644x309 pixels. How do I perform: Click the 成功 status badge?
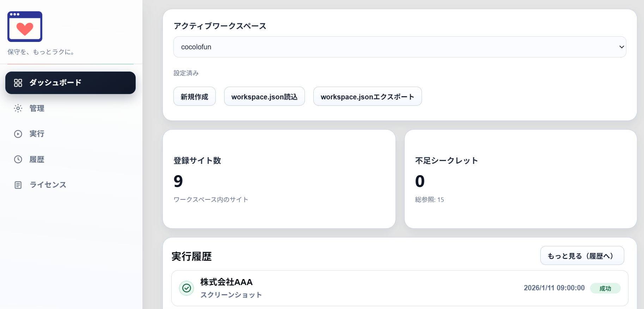(605, 288)
